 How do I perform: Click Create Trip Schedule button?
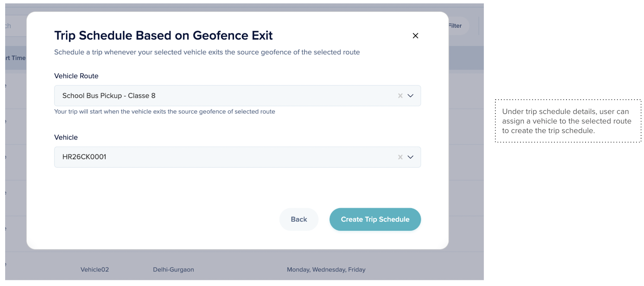point(375,219)
